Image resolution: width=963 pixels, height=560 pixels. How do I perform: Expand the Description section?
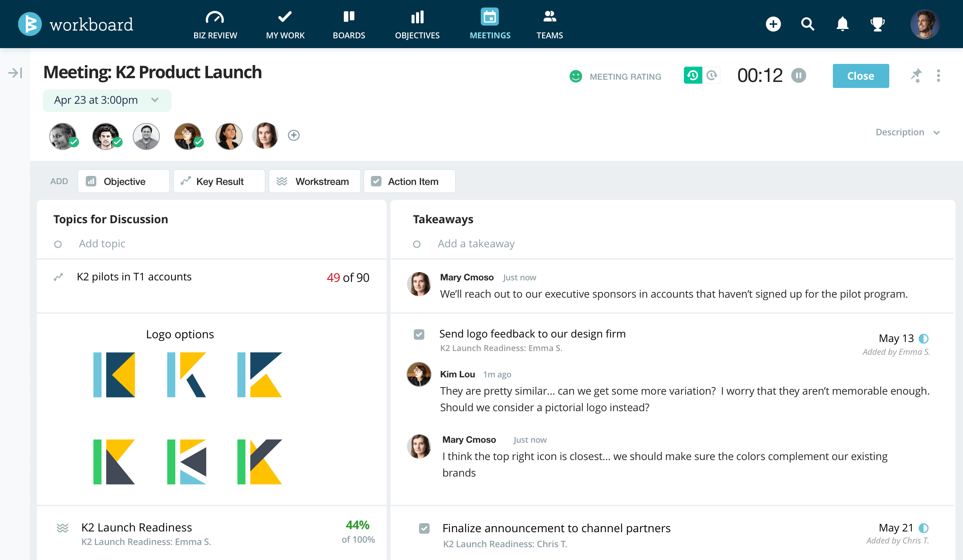908,132
